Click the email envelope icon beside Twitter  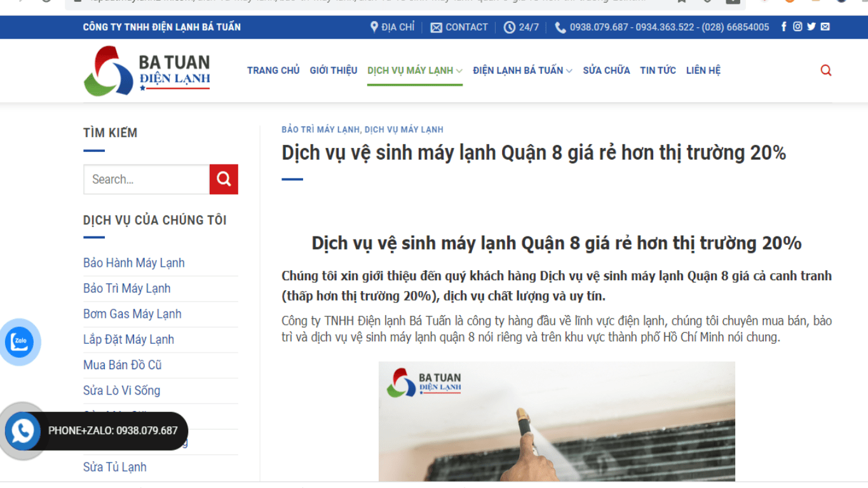[x=825, y=27]
